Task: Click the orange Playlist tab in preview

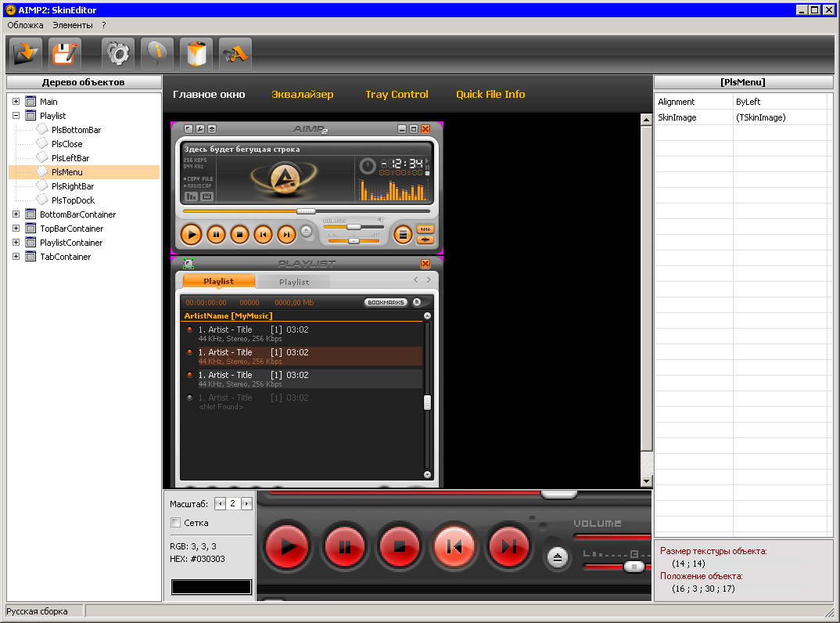Action: click(x=218, y=281)
